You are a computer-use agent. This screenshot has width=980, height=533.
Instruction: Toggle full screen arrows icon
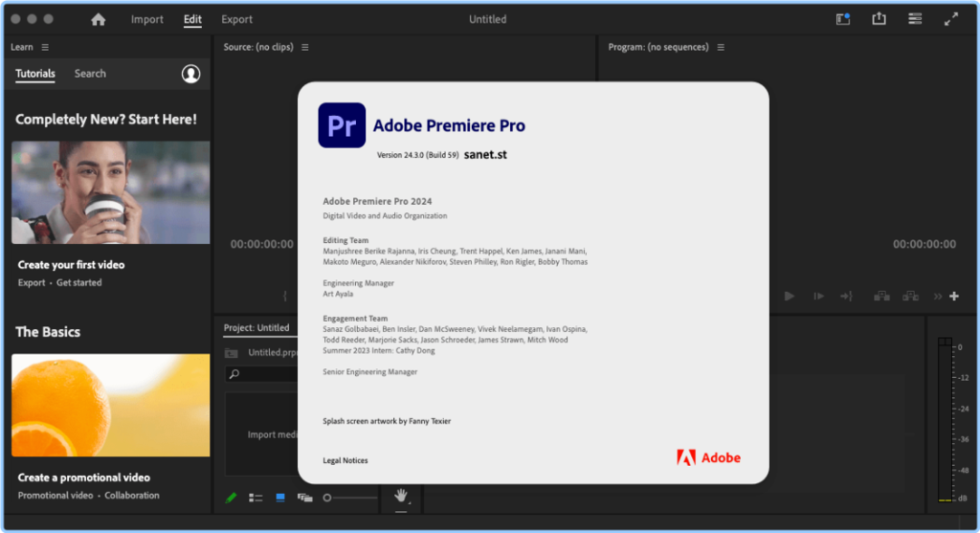coord(950,19)
